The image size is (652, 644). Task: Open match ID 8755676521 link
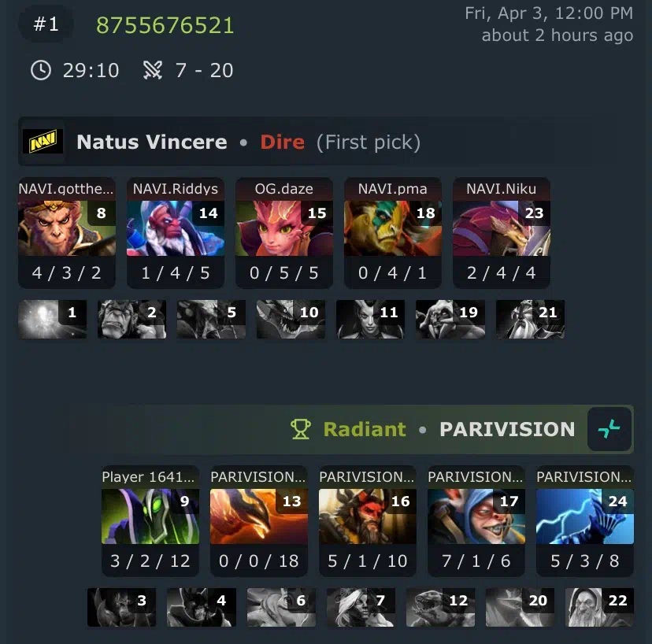[x=165, y=25]
